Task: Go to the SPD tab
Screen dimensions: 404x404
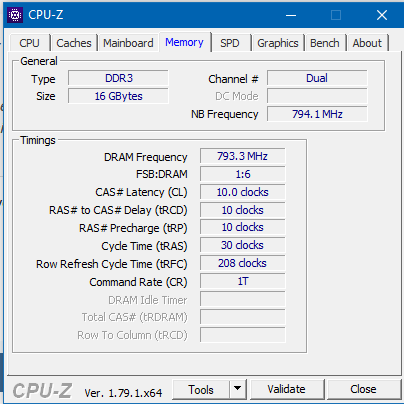Action: pos(230,43)
